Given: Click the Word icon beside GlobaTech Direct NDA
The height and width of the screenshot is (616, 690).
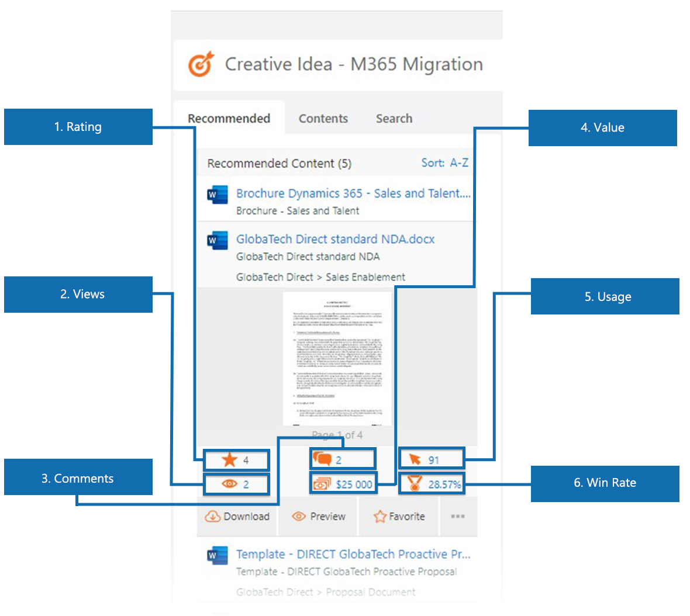Looking at the screenshot, I should [218, 240].
